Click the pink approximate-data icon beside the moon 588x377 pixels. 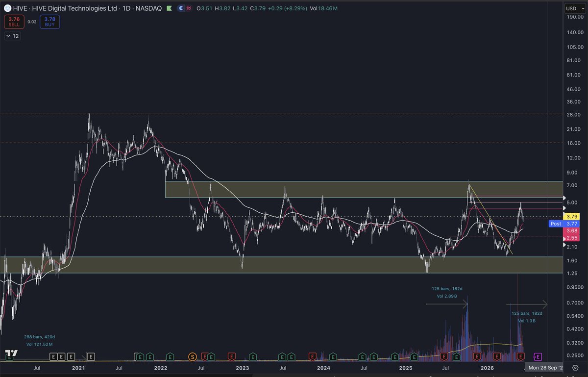pyautogui.click(x=189, y=8)
